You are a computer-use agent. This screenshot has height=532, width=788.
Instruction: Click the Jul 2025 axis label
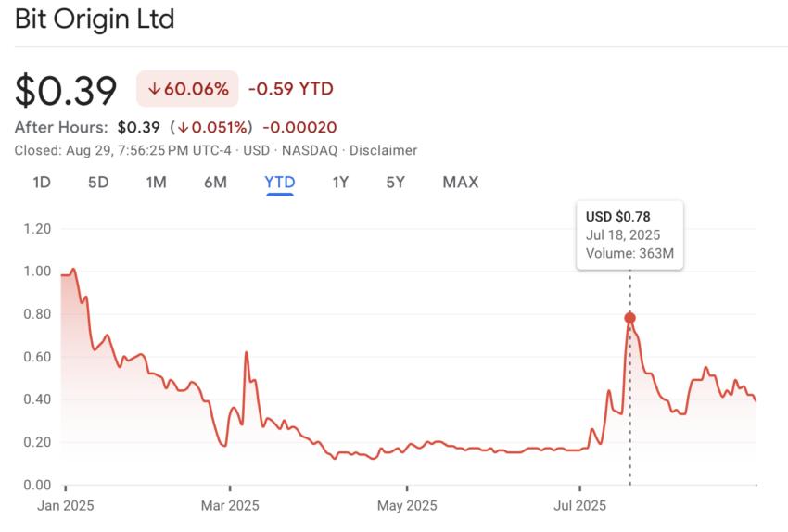click(580, 505)
